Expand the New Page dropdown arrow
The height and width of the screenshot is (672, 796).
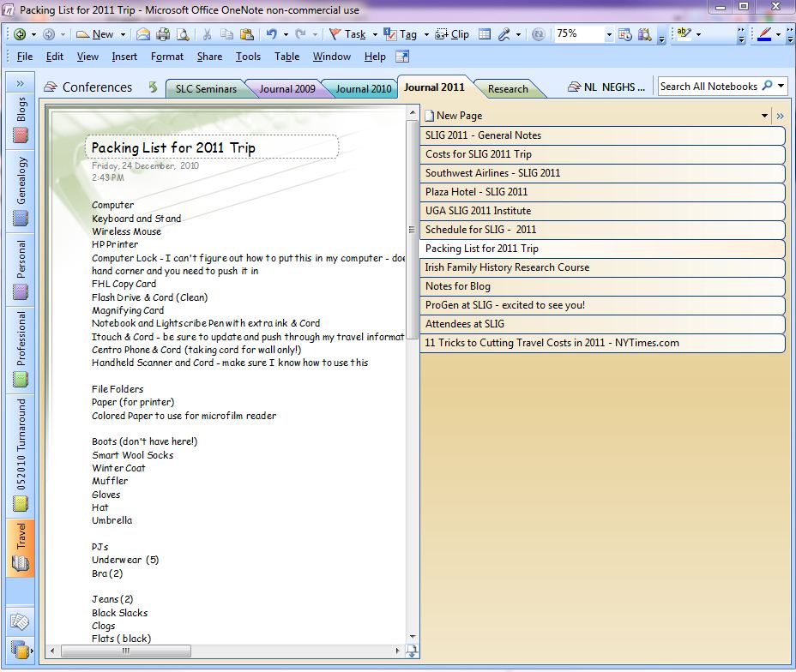(x=763, y=115)
